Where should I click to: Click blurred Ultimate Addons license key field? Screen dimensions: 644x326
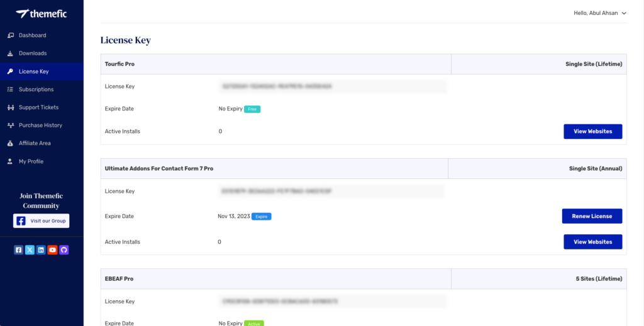[331, 191]
